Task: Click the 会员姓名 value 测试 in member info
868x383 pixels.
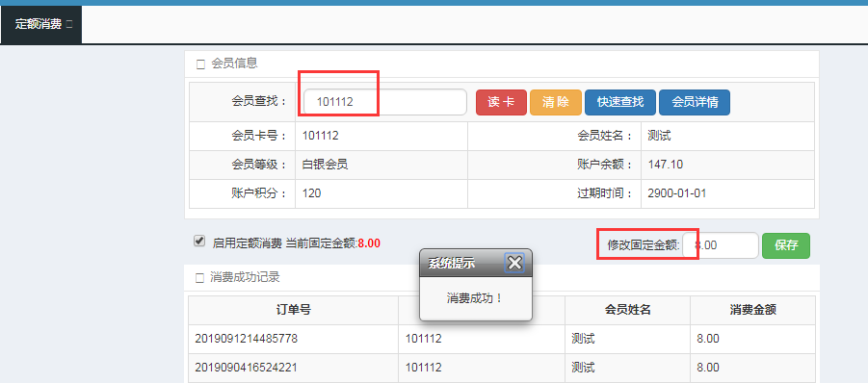Action: click(x=659, y=136)
